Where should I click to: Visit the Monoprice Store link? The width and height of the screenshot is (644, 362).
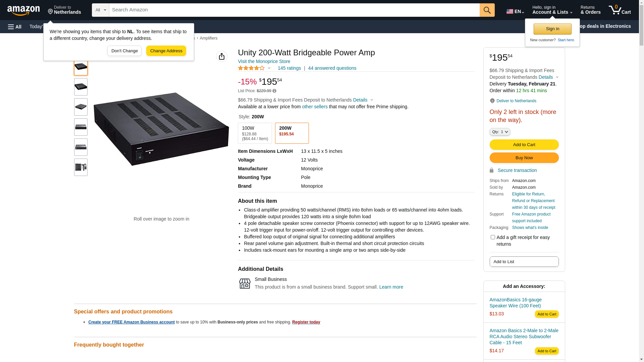[264, 61]
